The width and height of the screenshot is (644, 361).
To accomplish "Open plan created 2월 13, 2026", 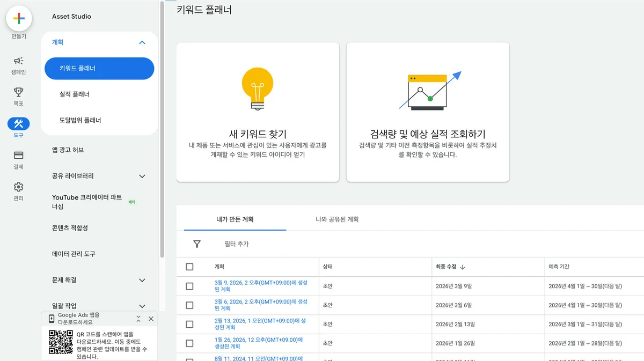I will [x=260, y=325].
